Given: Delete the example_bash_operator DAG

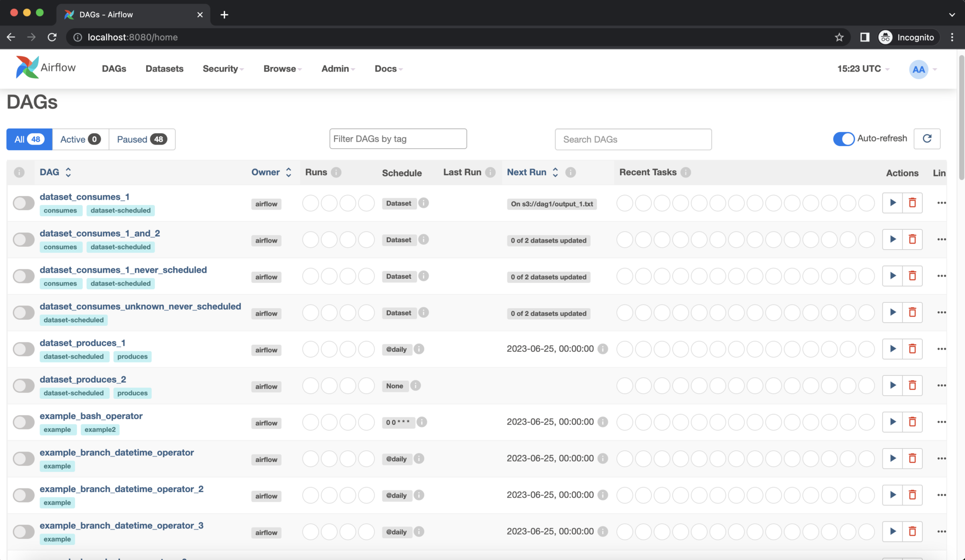Looking at the screenshot, I should click(x=913, y=422).
